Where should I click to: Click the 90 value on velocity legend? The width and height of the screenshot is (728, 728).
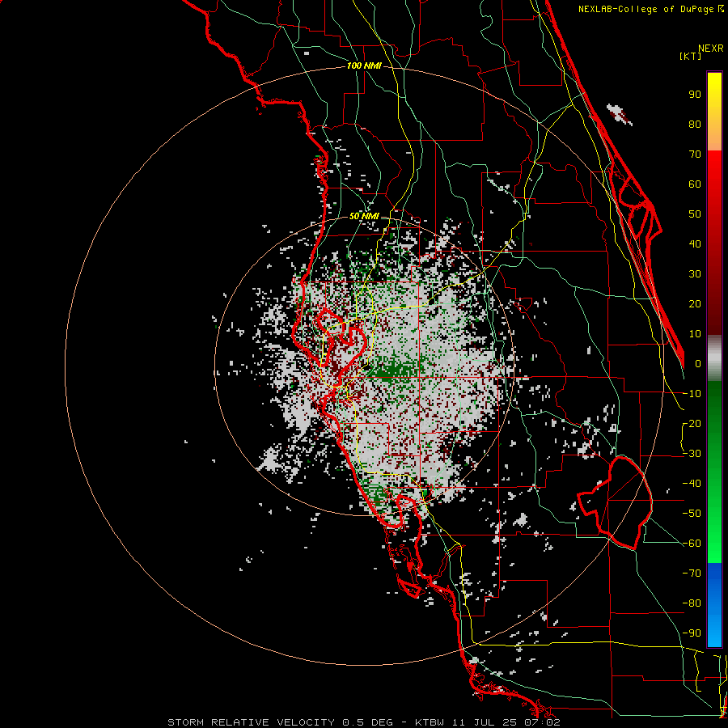click(x=695, y=95)
